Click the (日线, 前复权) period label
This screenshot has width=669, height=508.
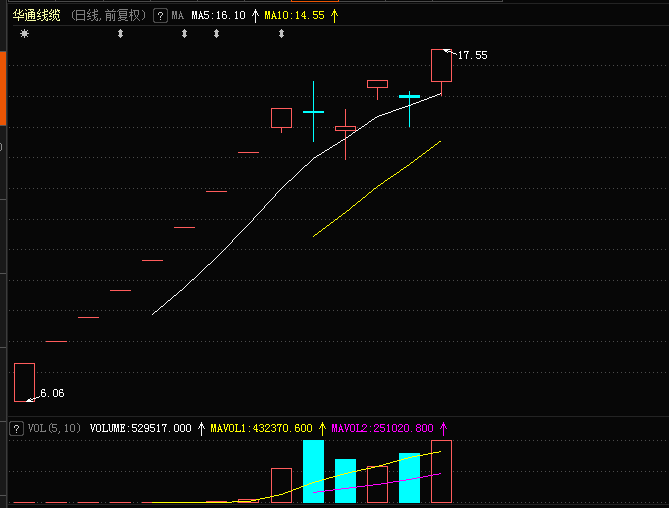[x=108, y=16]
